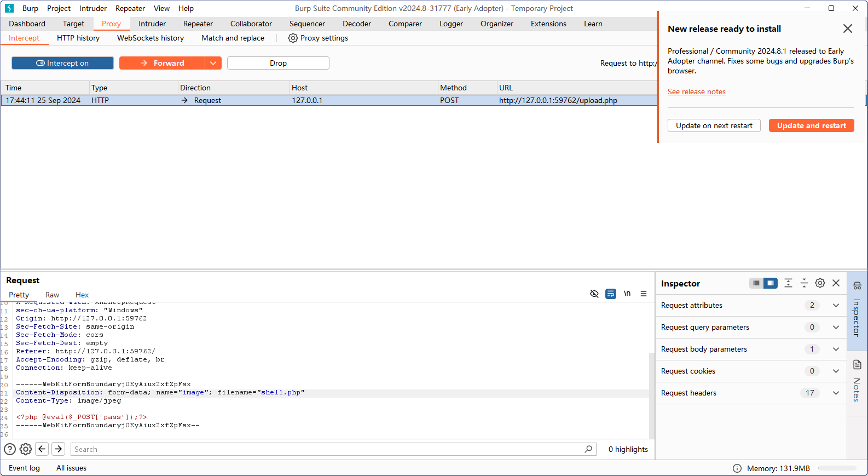Open the Intruder tab

coord(152,24)
